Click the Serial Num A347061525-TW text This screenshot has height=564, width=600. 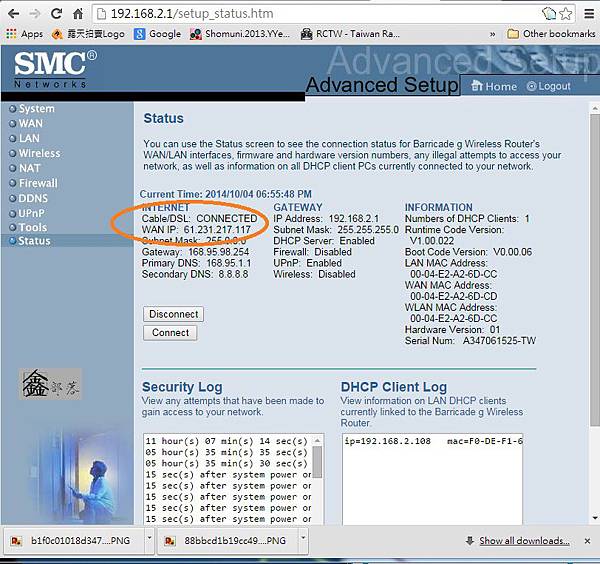(x=470, y=341)
